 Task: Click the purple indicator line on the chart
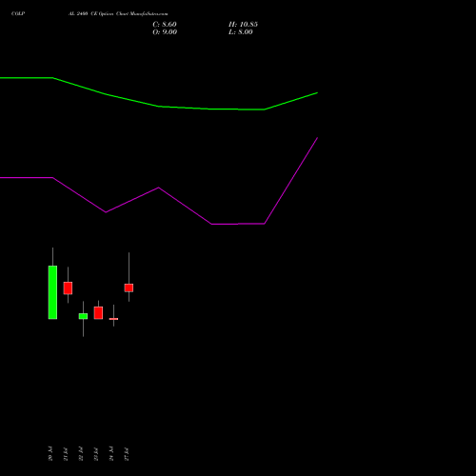coord(159,188)
